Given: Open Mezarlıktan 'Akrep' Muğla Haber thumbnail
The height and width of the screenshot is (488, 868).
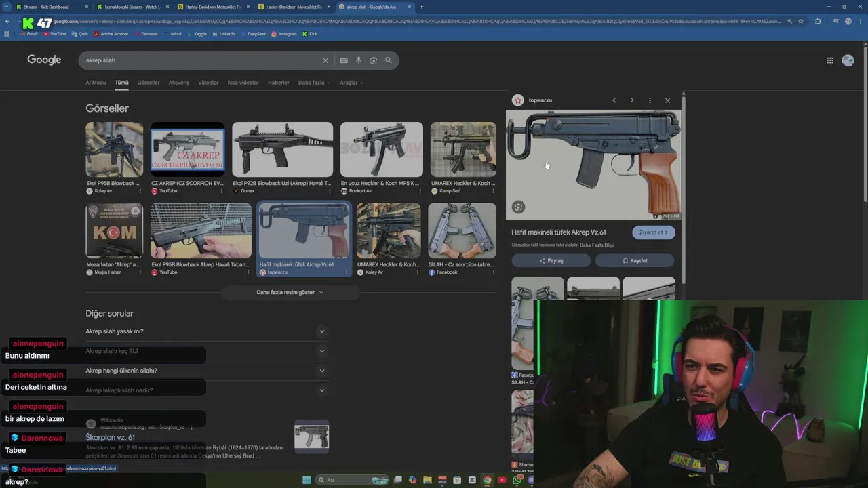Looking at the screenshot, I should [114, 231].
